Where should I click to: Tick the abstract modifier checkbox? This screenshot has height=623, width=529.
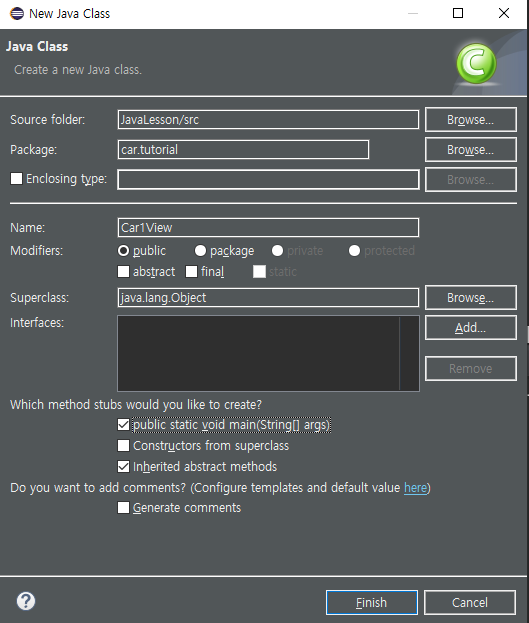click(x=123, y=271)
